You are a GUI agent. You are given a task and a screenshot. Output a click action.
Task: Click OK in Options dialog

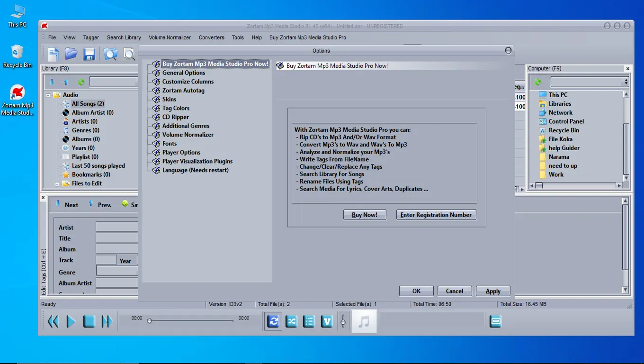[x=416, y=291]
